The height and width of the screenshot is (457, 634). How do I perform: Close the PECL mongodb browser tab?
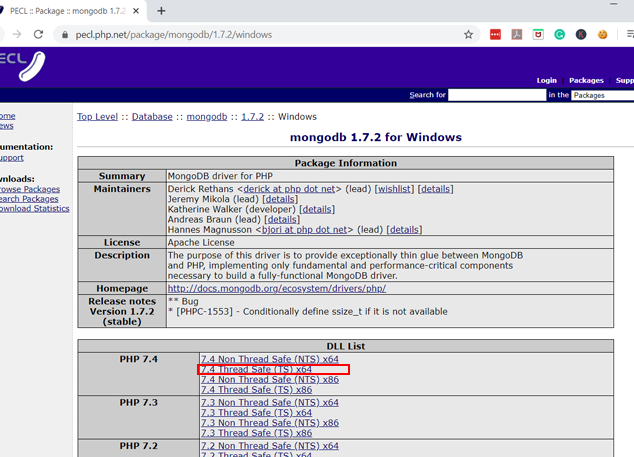(136, 11)
